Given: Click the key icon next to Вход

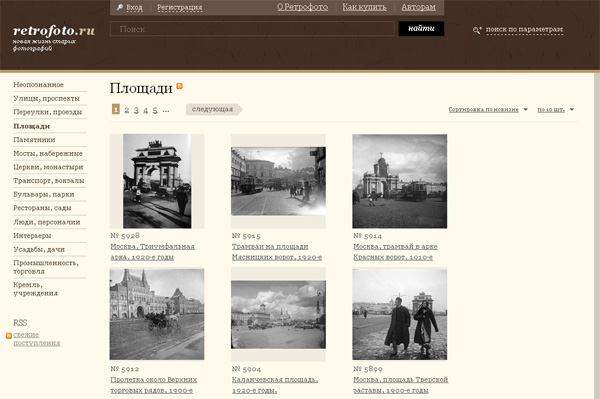Looking at the screenshot, I should [x=120, y=7].
